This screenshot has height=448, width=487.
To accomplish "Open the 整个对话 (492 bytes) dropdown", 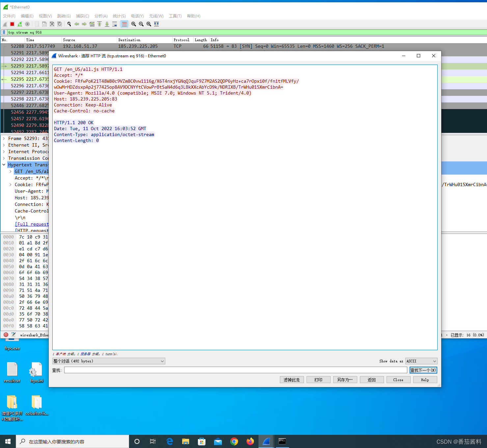I will point(109,361).
